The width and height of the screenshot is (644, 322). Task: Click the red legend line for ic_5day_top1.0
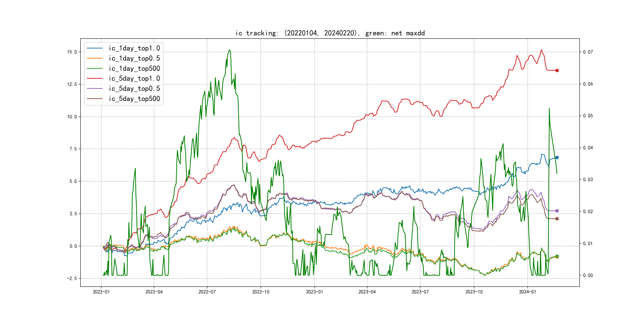(94, 78)
